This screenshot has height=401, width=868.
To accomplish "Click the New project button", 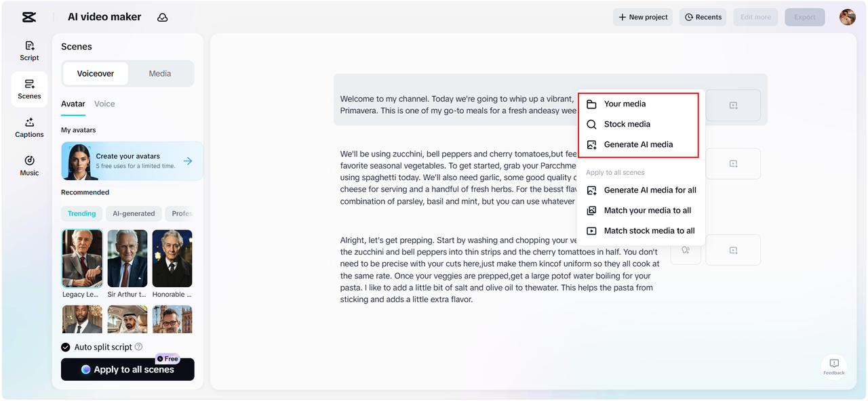I will (x=642, y=18).
